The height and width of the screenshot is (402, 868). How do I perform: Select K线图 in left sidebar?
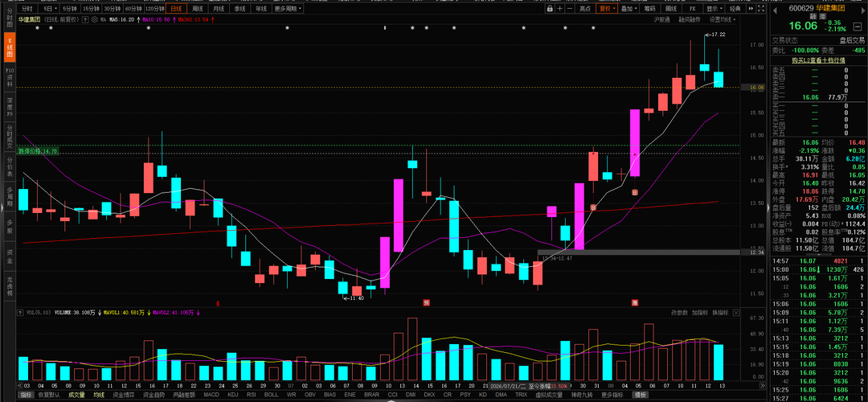point(10,47)
